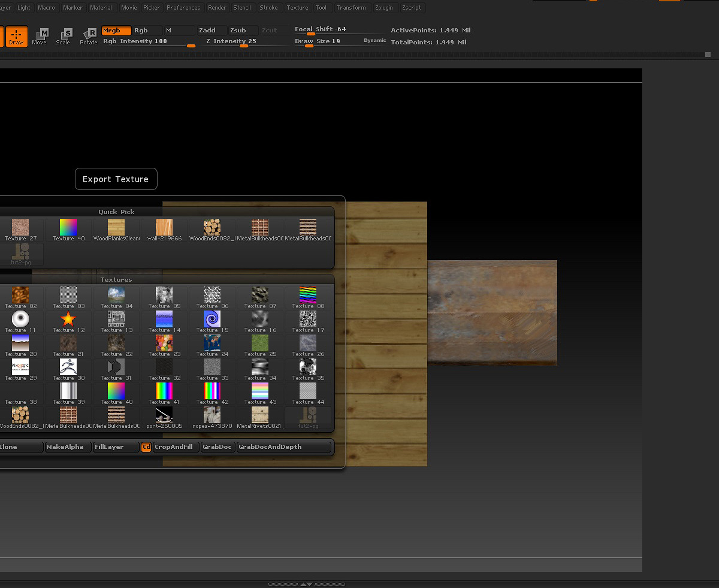Screen dimensions: 719x588
Task: Select Texture 33 gray noise
Action: point(212,370)
